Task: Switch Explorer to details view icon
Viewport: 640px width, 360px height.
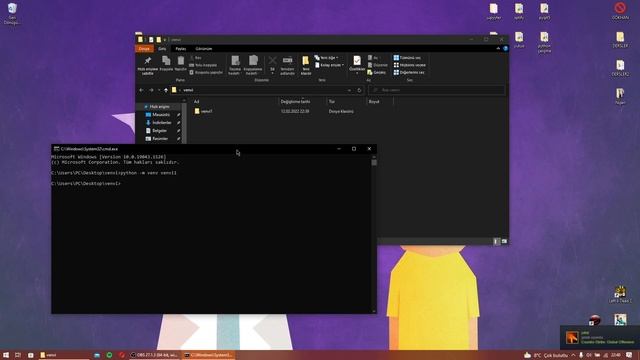Action: tap(496, 241)
